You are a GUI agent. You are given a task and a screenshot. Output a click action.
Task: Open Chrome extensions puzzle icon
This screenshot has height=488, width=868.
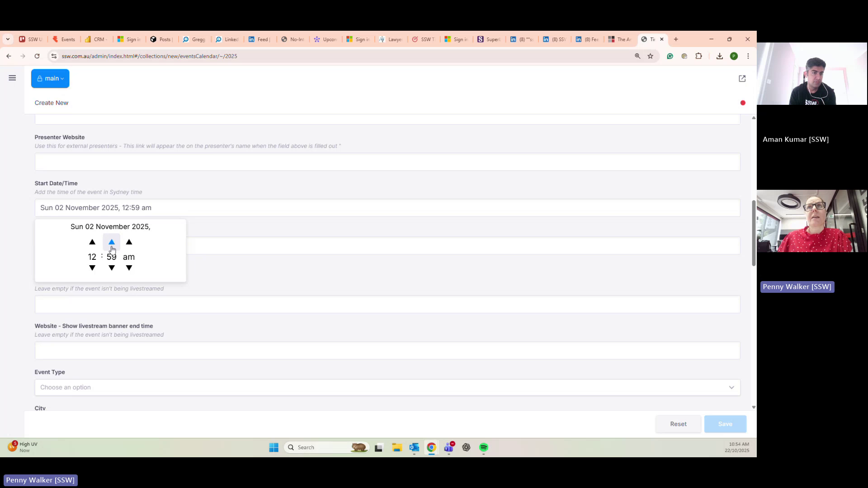tap(698, 56)
